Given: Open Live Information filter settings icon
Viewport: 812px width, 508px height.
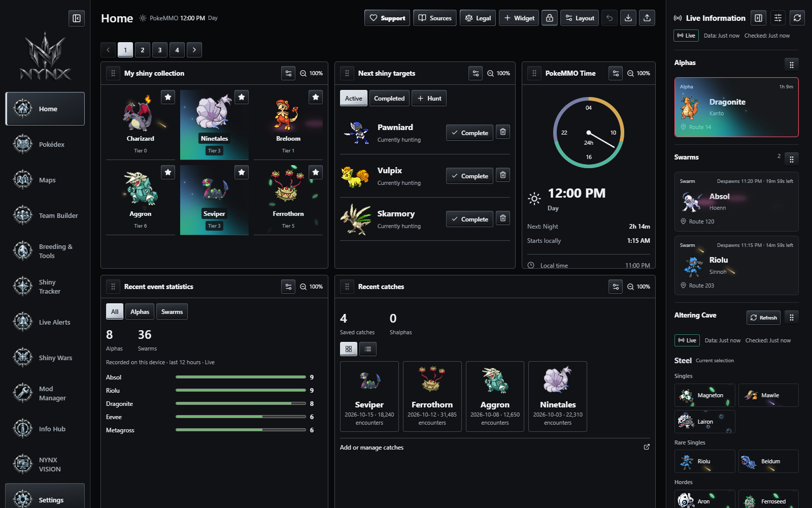Looking at the screenshot, I should click(778, 18).
